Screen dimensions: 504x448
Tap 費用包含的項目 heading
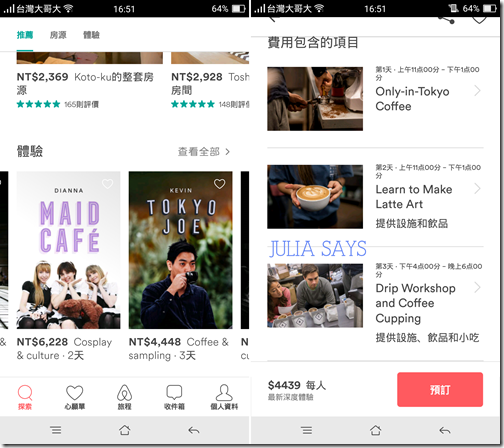(x=313, y=43)
